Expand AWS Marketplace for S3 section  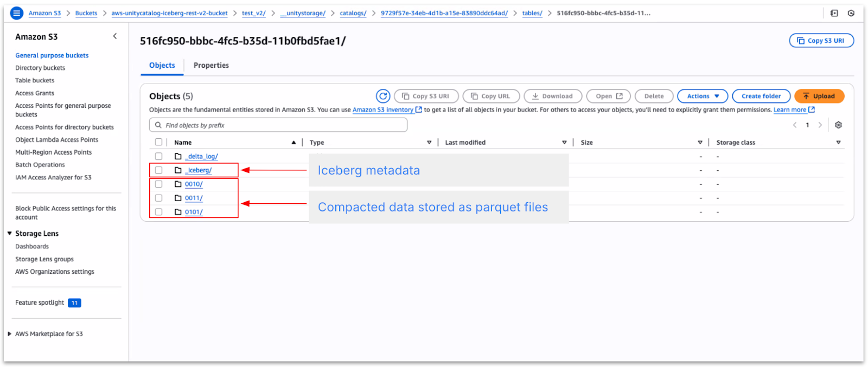point(10,334)
